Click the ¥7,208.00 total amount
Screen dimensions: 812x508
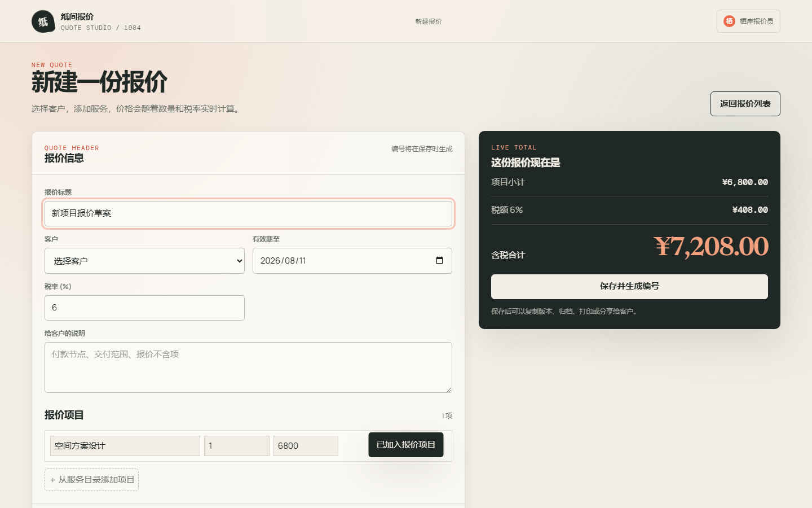click(x=711, y=246)
